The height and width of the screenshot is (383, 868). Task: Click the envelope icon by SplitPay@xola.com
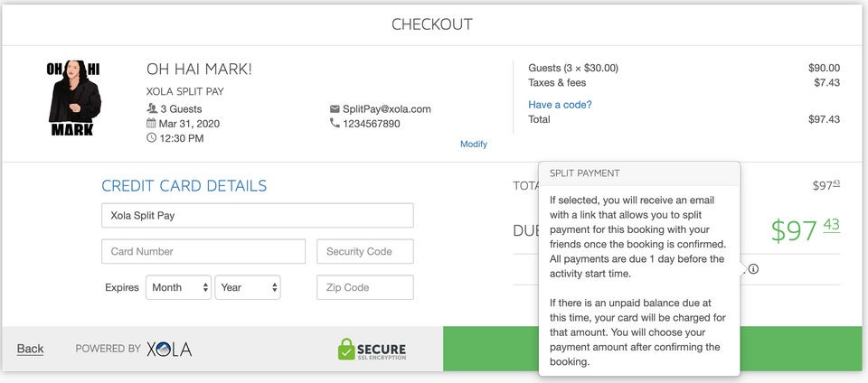pos(335,109)
